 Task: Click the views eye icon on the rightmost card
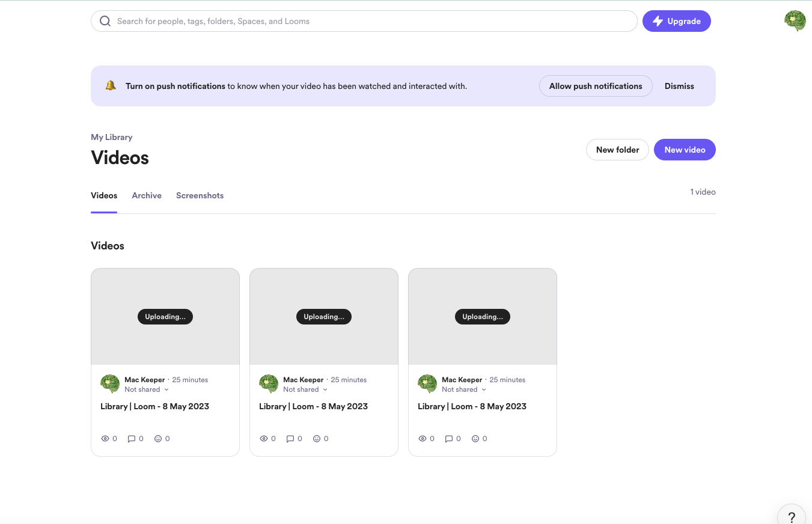tap(423, 439)
